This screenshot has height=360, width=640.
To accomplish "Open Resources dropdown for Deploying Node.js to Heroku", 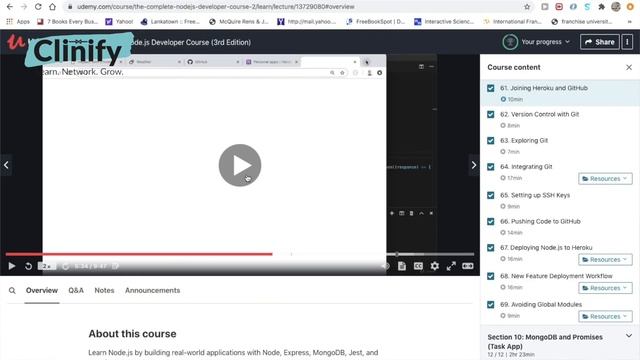I will click(x=605, y=260).
